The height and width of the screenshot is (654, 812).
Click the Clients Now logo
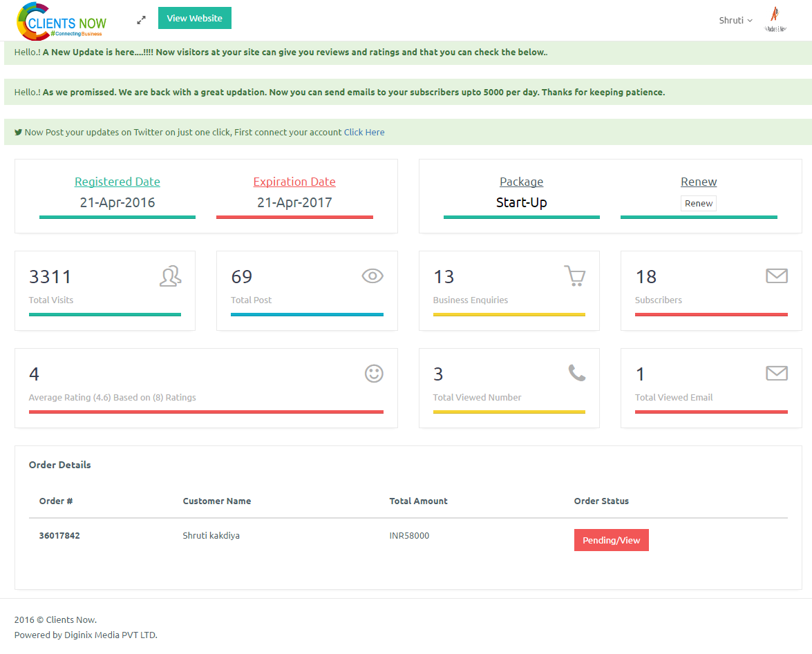pyautogui.click(x=62, y=21)
